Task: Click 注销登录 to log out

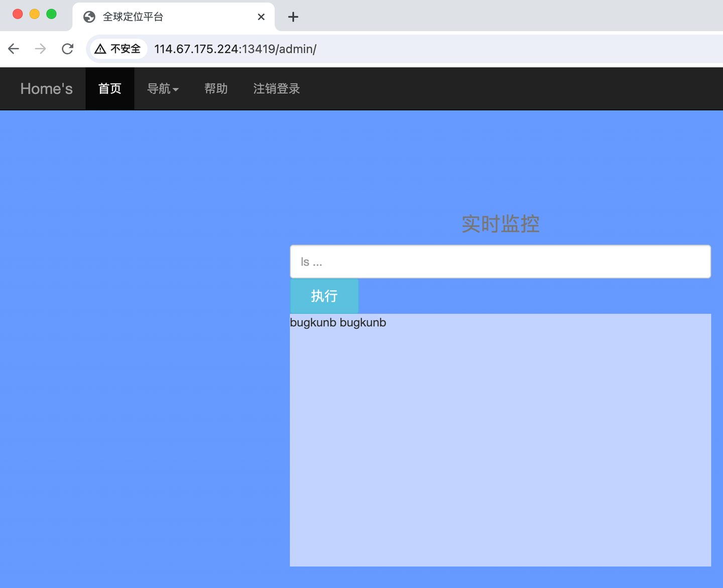Action: pos(277,89)
